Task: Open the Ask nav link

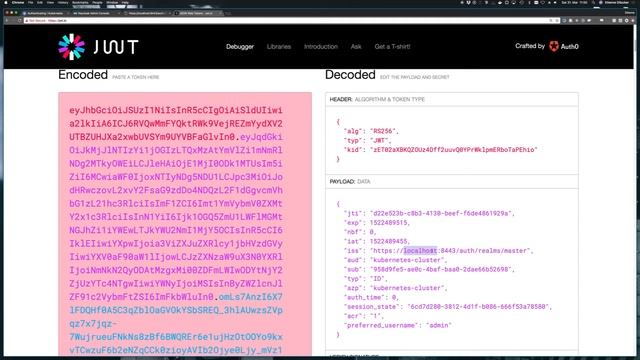Action: pyautogui.click(x=356, y=47)
